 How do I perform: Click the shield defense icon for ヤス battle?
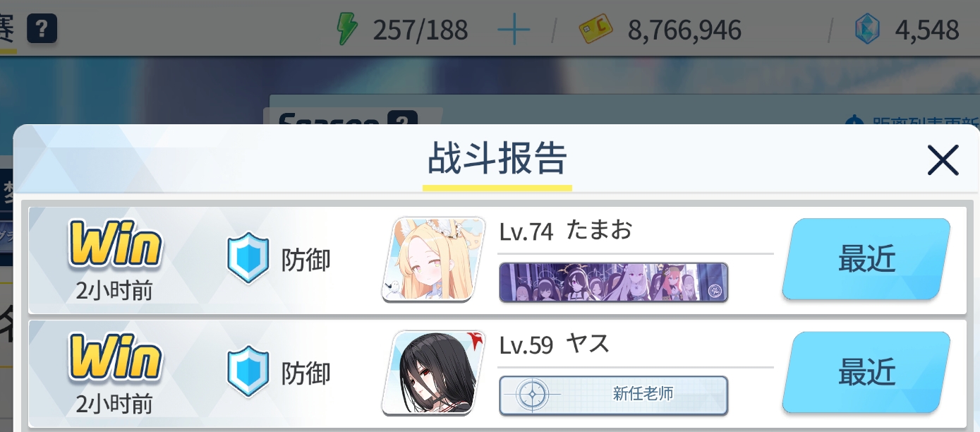[x=248, y=371]
